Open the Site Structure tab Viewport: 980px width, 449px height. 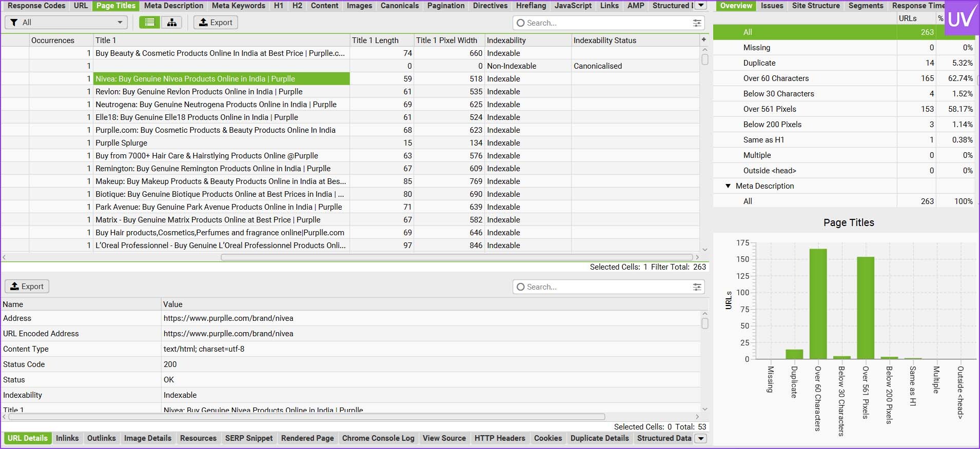pyautogui.click(x=816, y=6)
